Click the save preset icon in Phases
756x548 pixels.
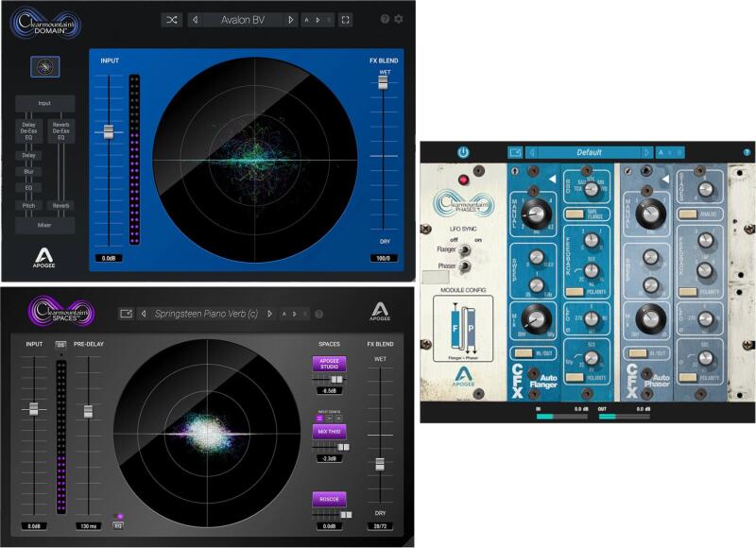coord(515,151)
